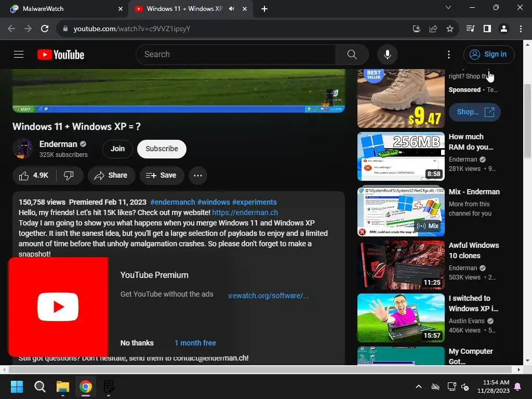Go back in browser history

(x=11, y=29)
